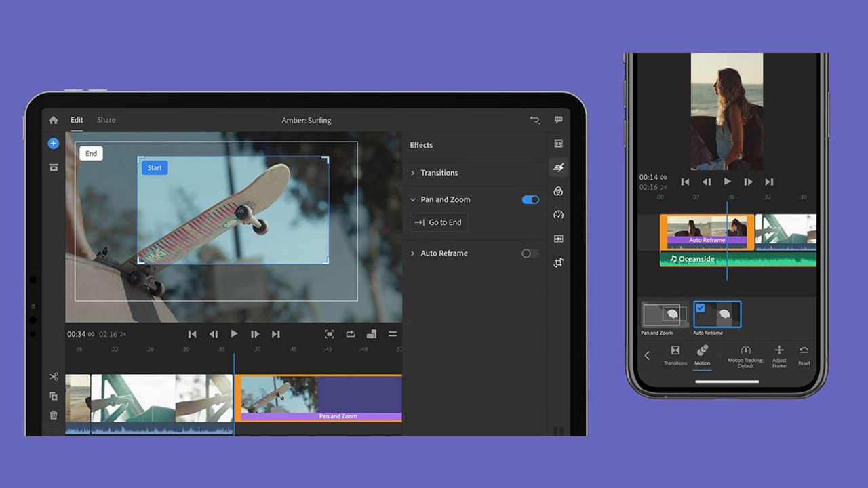Disable the Pan and Zoom toggle
The width and height of the screenshot is (868, 488).
[530, 200]
